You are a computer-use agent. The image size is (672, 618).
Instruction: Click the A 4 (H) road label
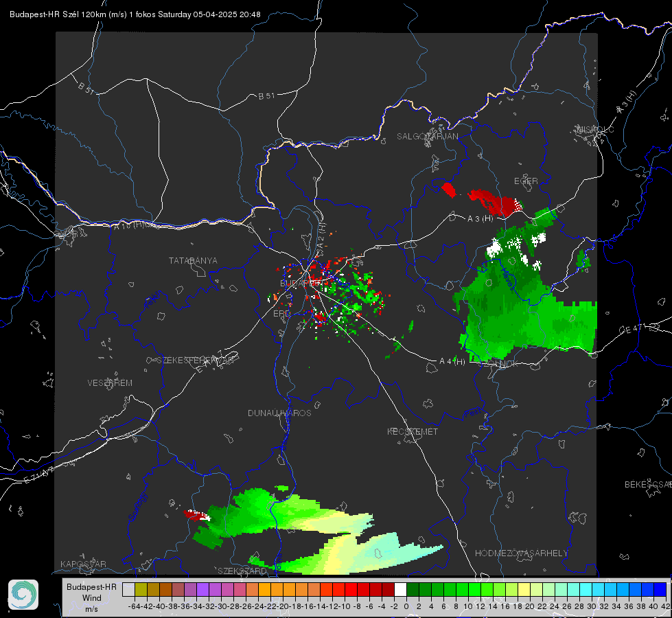(x=452, y=362)
